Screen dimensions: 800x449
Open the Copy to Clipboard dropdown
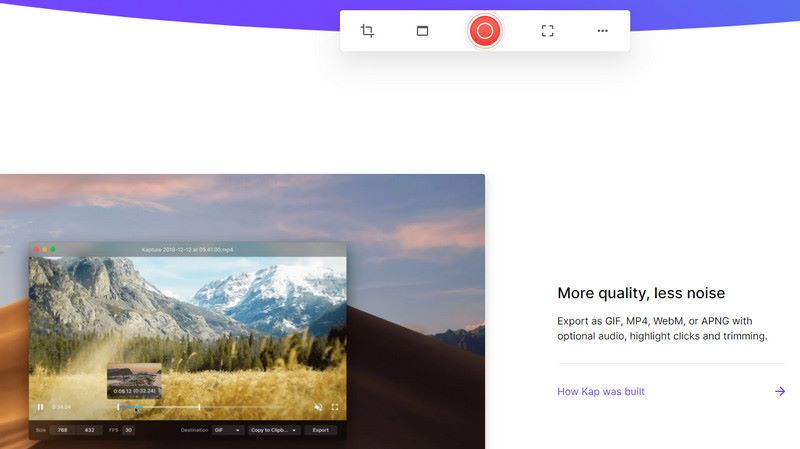point(274,430)
